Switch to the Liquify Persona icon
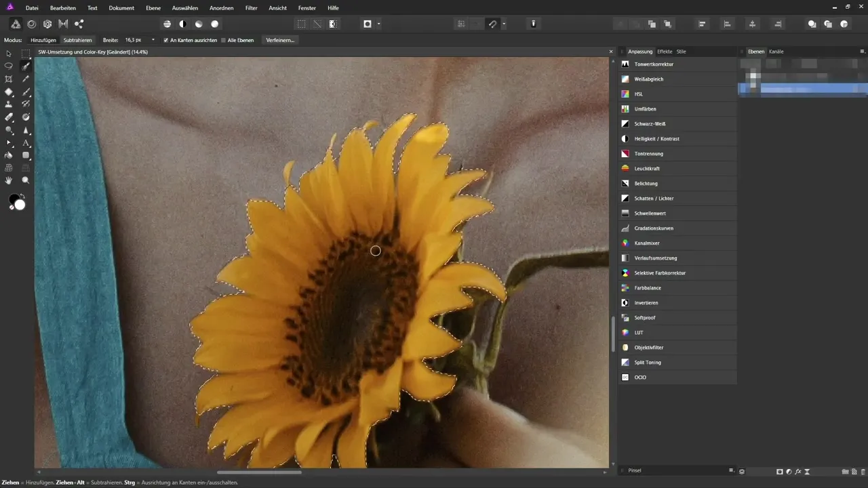 [31, 24]
